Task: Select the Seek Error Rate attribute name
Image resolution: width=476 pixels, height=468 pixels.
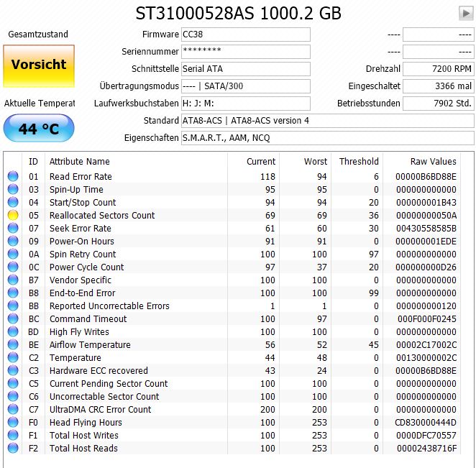Action: 80,228
